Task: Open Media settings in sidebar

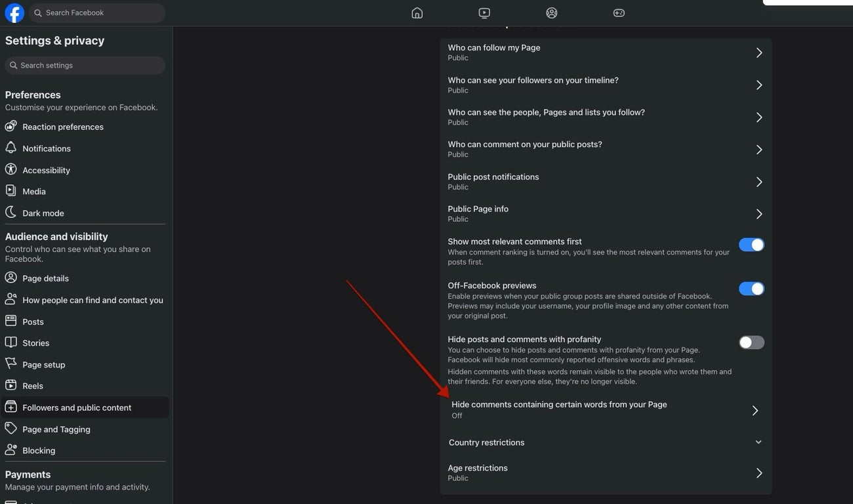Action: 85,192
